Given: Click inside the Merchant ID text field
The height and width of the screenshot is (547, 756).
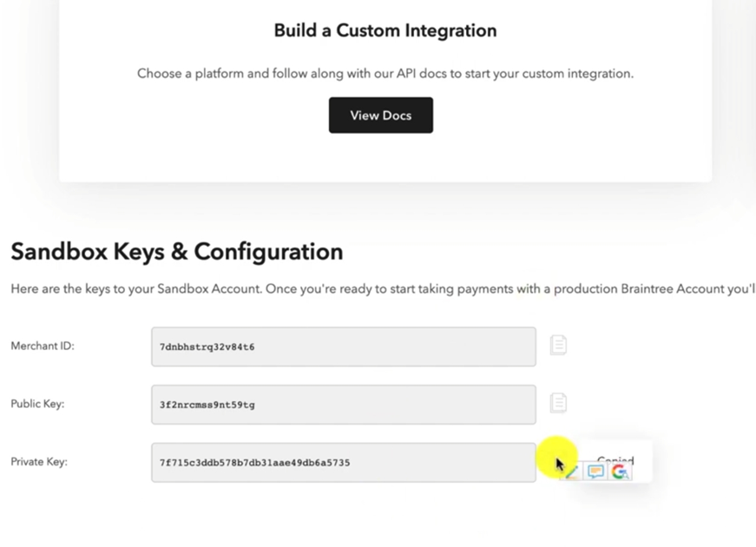Looking at the screenshot, I should tap(343, 346).
